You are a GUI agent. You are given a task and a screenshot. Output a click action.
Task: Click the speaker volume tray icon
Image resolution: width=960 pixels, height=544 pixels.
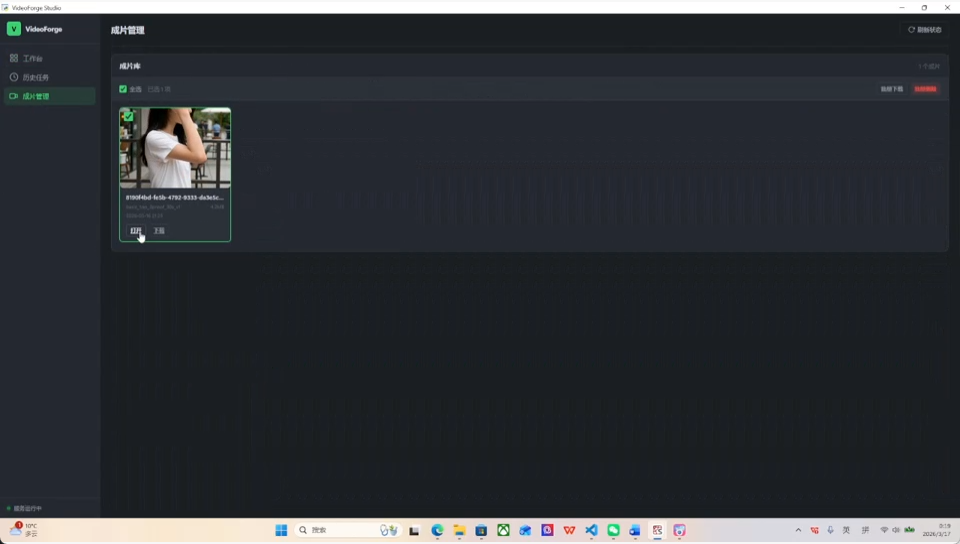coord(896,530)
